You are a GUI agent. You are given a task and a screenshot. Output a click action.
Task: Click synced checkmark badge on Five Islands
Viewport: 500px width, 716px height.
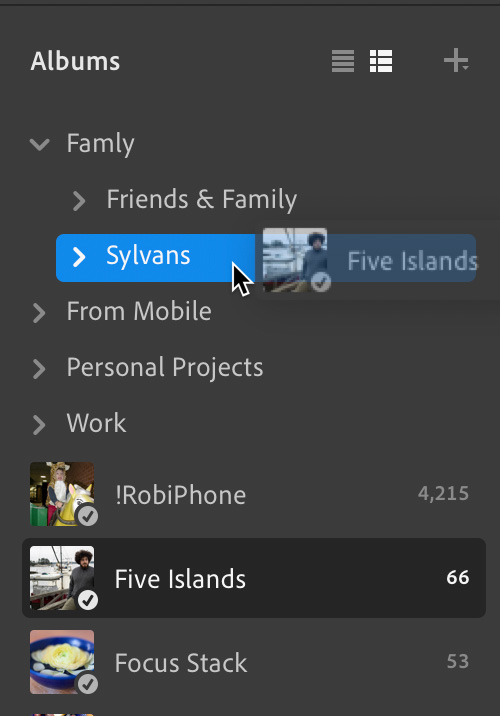pos(88,600)
